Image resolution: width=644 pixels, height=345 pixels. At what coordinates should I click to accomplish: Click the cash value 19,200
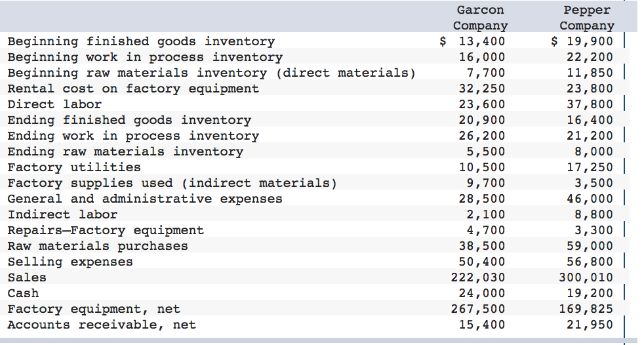590,293
